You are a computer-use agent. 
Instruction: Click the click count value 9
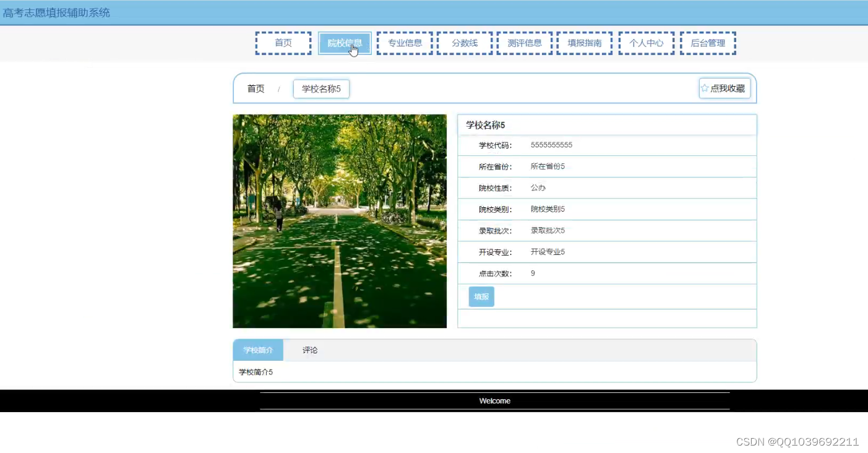coord(533,273)
